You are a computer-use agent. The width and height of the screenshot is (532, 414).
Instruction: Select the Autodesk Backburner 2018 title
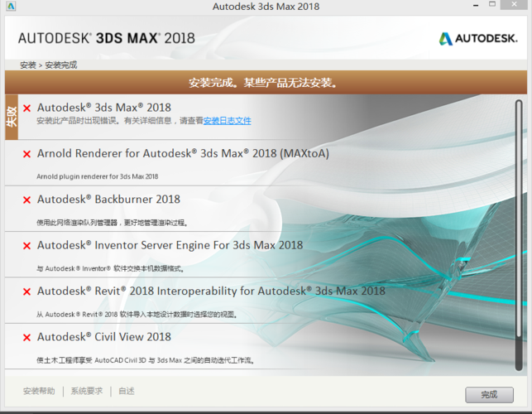coord(108,200)
